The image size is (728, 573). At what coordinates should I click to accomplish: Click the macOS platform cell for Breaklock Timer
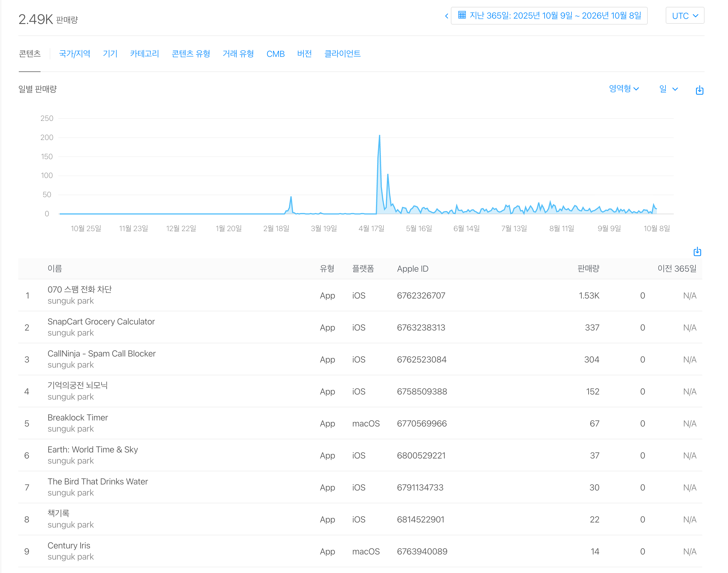coord(366,423)
